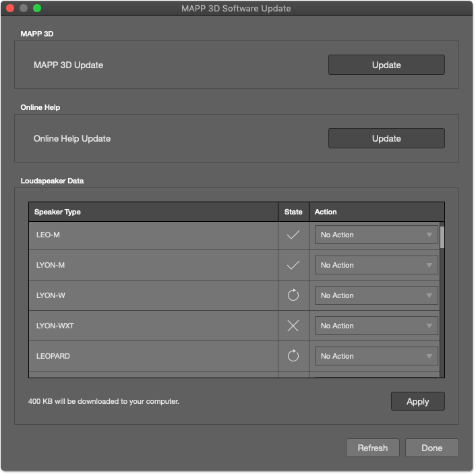Click Done to close the dialog

[x=432, y=448]
